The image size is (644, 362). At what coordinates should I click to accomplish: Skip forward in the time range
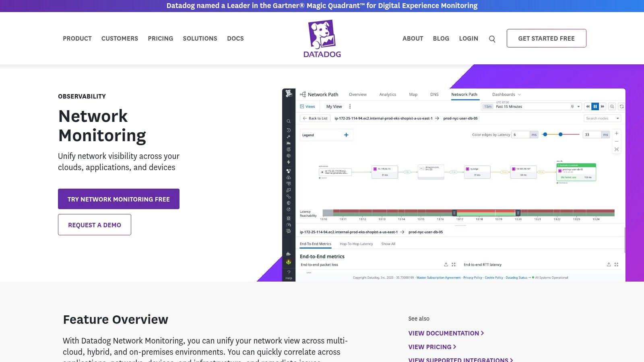point(603,106)
